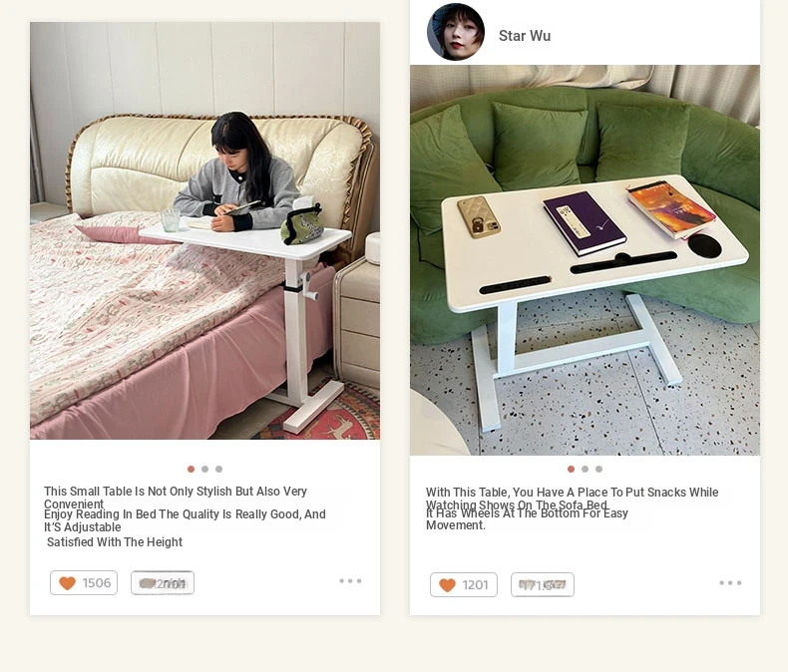
Task: Open Star Wu's profile avatar
Action: [x=456, y=32]
